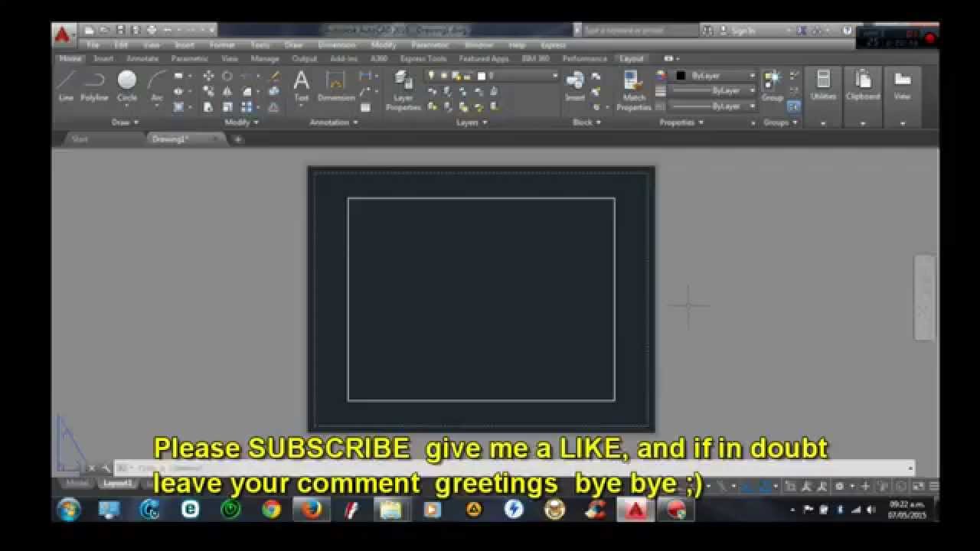Select the Layout1 tab
The width and height of the screenshot is (980, 551).
pyautogui.click(x=117, y=484)
